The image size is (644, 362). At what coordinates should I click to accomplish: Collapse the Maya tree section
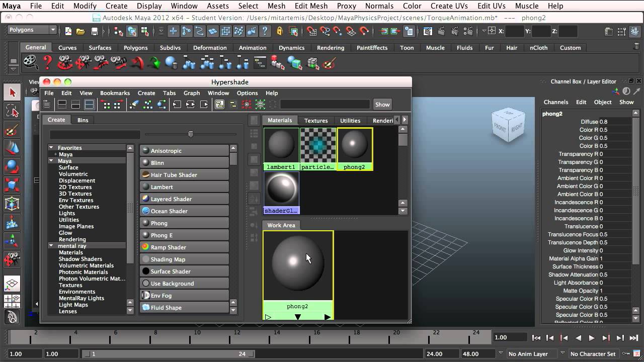(51, 161)
